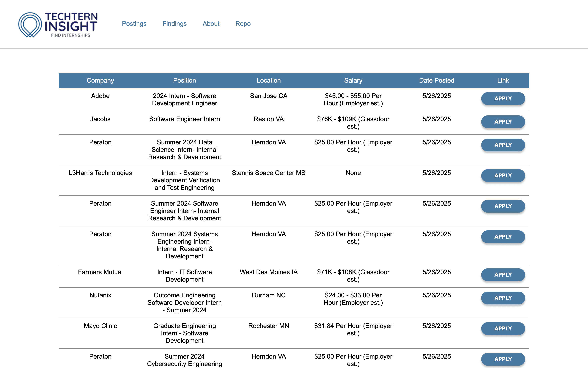Image resolution: width=588 pixels, height=368 pixels.
Task: Apply to Peraton Data Science Intern posting
Action: [503, 145]
